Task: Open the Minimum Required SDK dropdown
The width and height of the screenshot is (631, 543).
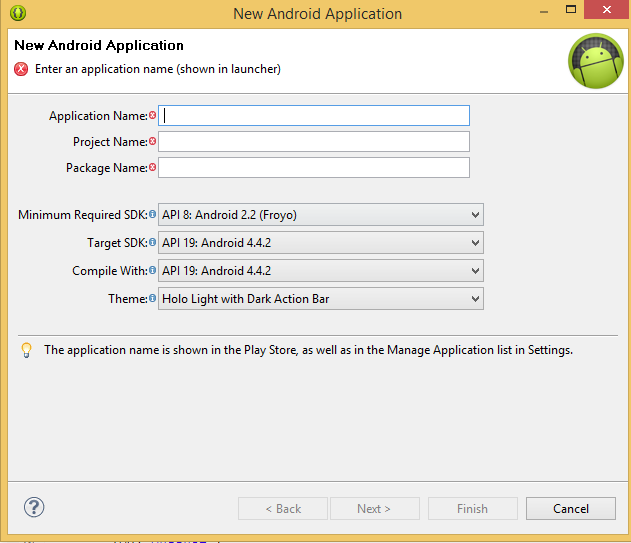Action: (x=321, y=215)
